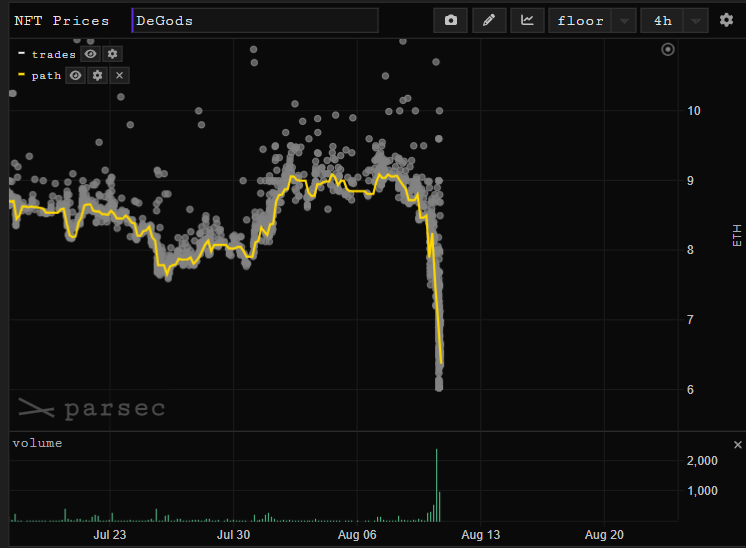Click the 9 price axis label

[690, 181]
